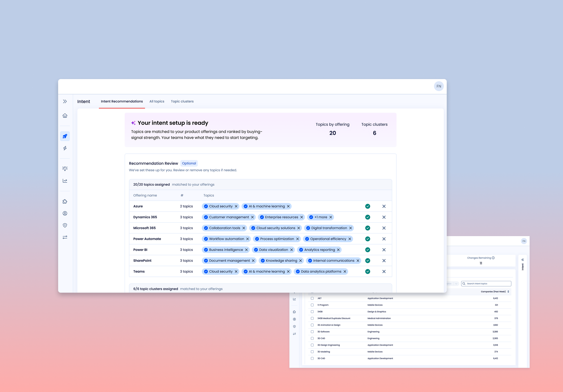Check the 340B Design & Graphics checkbox
Screen dimensions: 563x392
coord(312,312)
